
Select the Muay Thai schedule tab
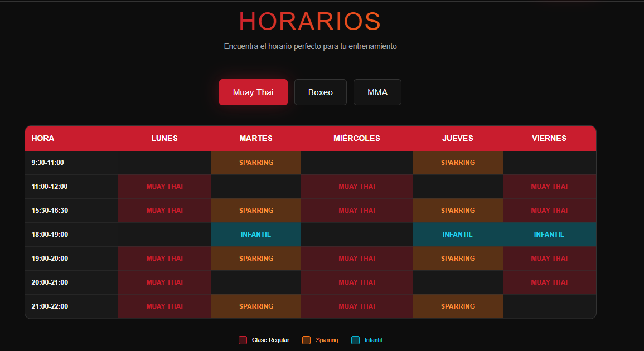coord(253,92)
